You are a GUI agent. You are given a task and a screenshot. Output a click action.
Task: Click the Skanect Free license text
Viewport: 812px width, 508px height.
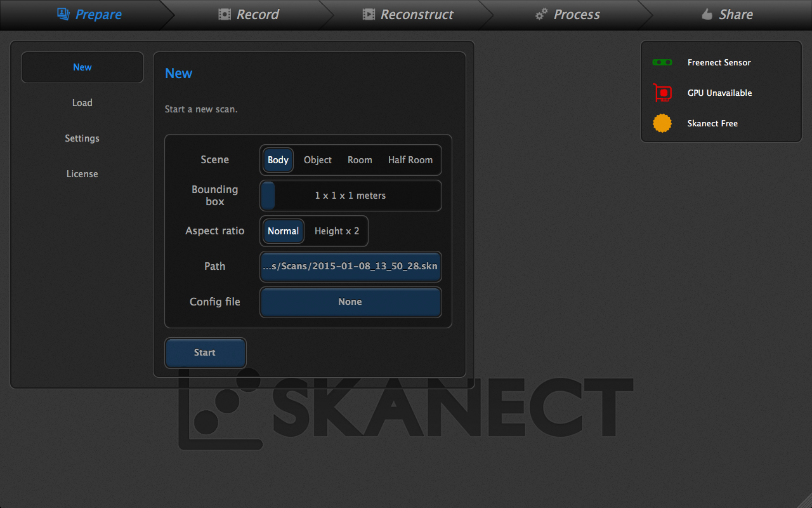pos(712,123)
